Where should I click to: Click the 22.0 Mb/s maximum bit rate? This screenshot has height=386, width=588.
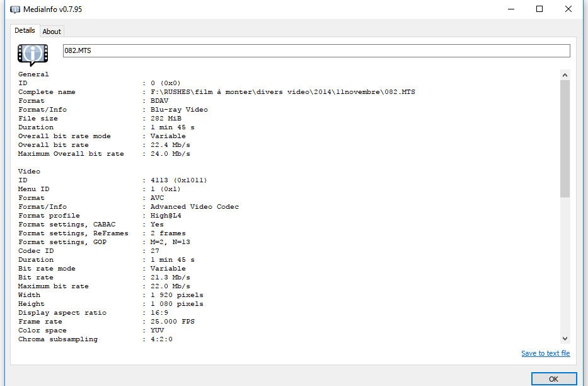click(170, 286)
